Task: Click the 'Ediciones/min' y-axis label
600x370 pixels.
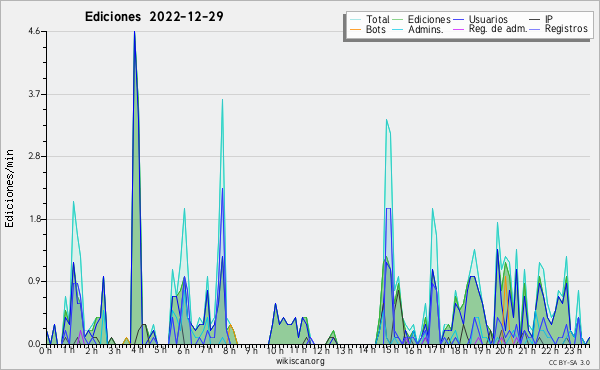Action: 9,188
